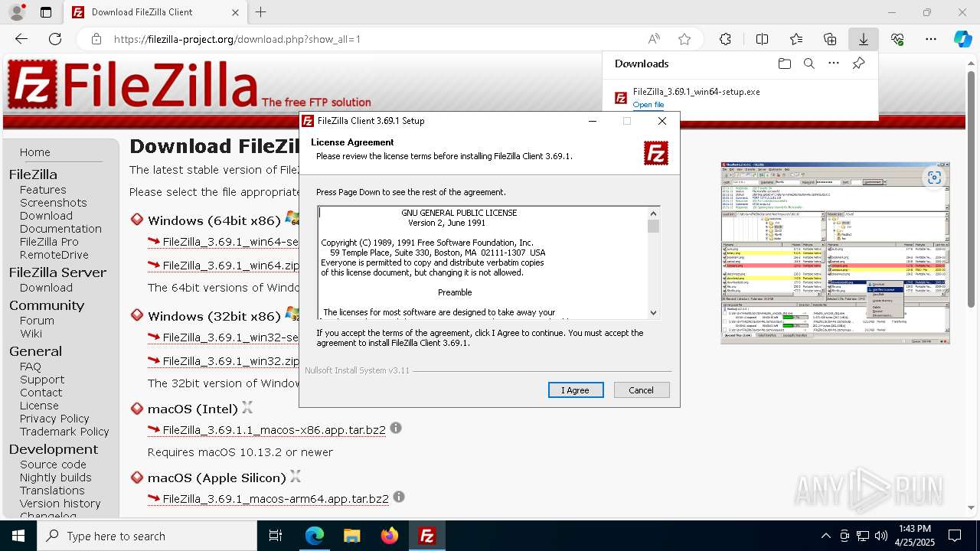Image resolution: width=980 pixels, height=551 pixels.
Task: Open FileZilla Pro link in sidebar
Action: click(49, 242)
